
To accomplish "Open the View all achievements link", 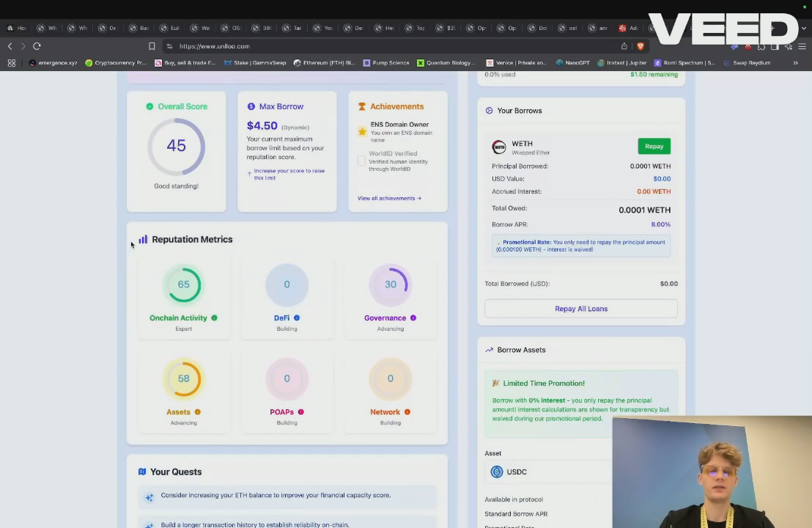I will pyautogui.click(x=389, y=198).
